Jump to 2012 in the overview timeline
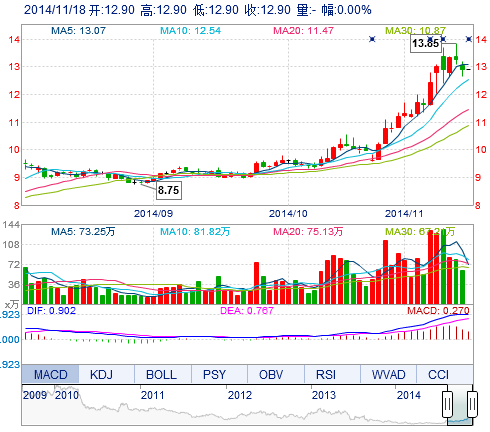The image size is (490, 432). point(240,395)
